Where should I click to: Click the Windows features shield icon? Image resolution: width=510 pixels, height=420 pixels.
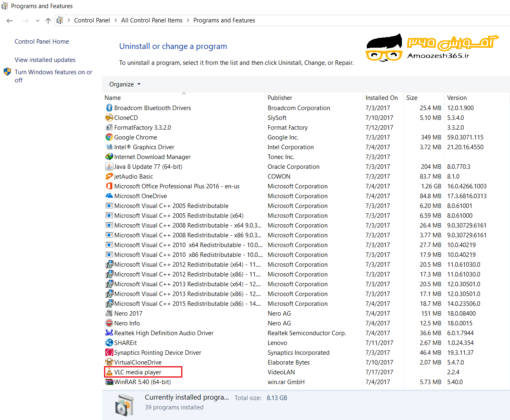click(7, 72)
